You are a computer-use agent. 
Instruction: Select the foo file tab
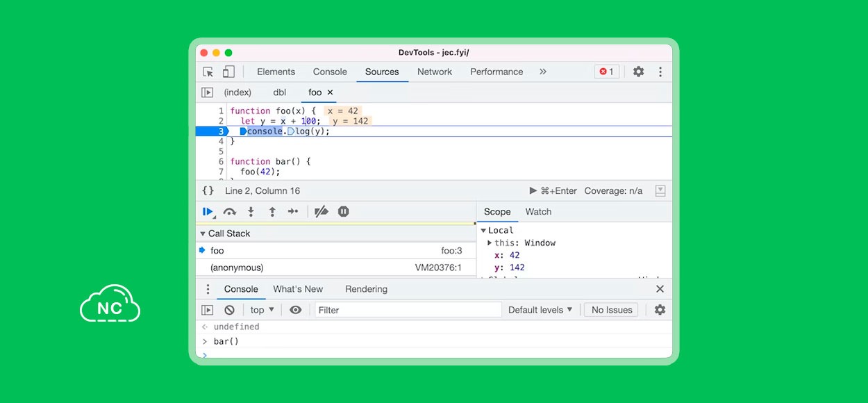click(315, 92)
